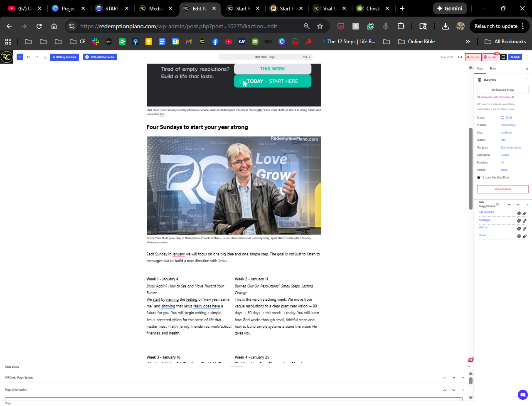Undo the last edit

click(x=28, y=57)
